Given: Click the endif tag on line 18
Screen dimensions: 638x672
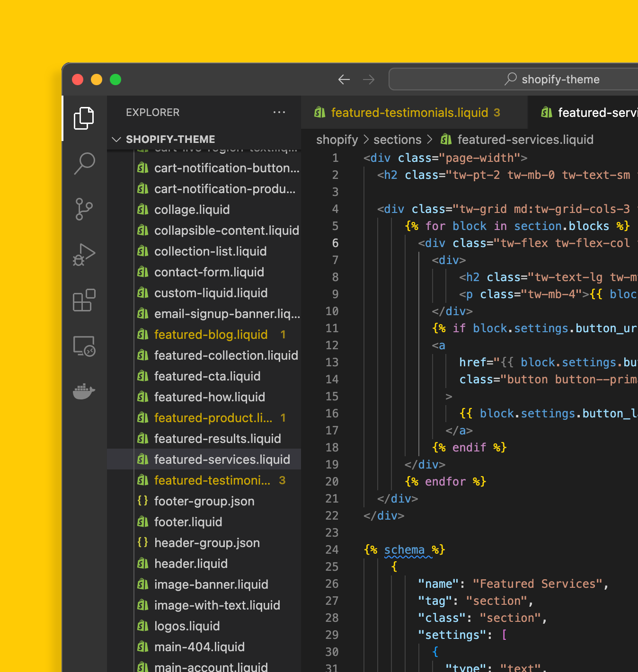Looking at the screenshot, I should 469,448.
